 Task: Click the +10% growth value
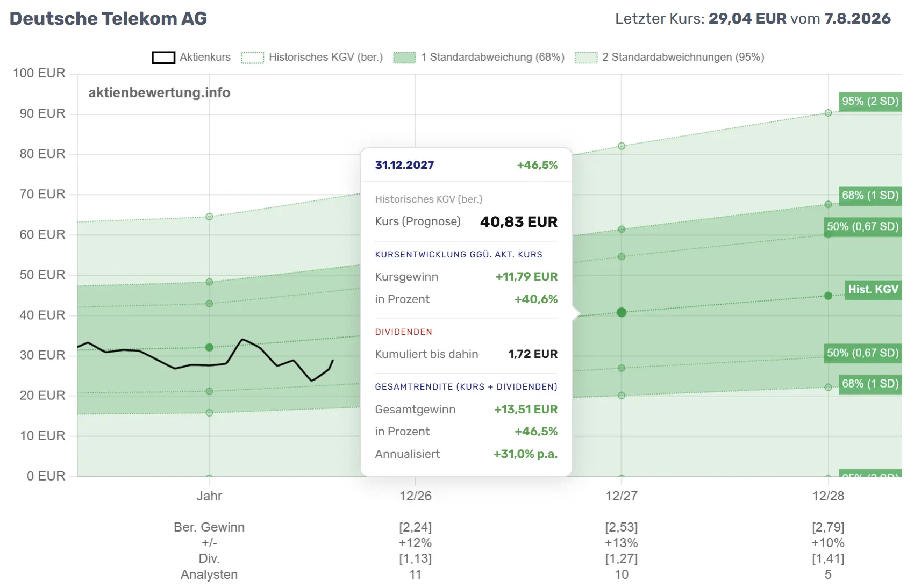tap(828, 543)
